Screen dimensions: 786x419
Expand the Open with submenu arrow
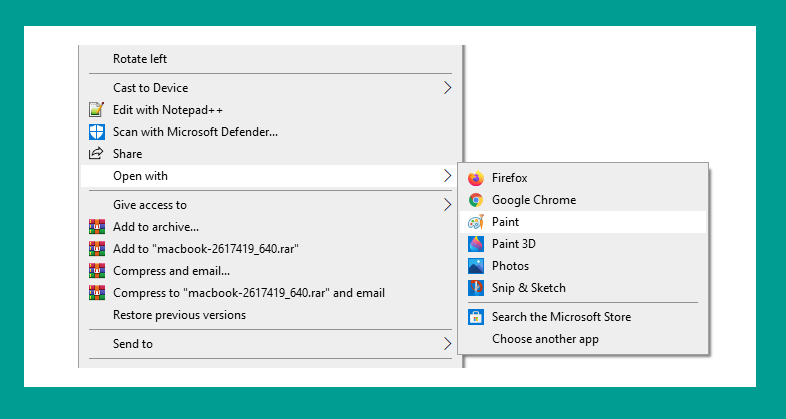point(448,176)
